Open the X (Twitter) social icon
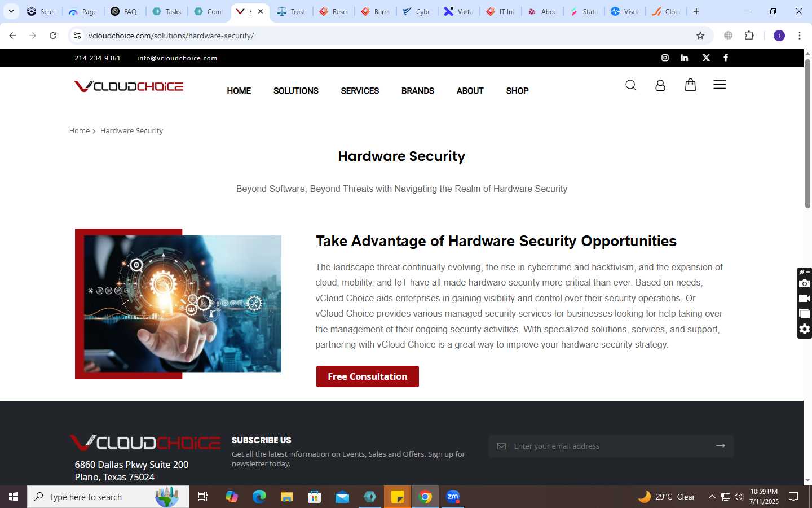812x508 pixels. pos(706,58)
